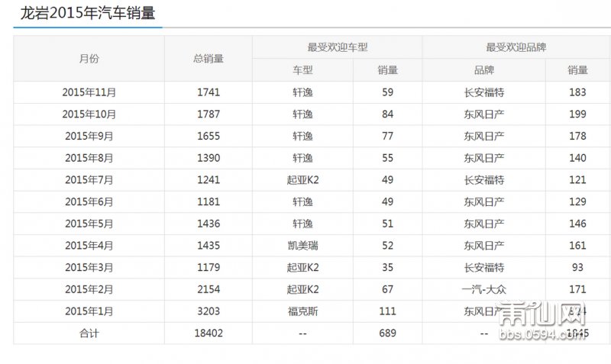The width and height of the screenshot is (611, 364).
Task: Click total sales value 1181
Action: tap(209, 201)
